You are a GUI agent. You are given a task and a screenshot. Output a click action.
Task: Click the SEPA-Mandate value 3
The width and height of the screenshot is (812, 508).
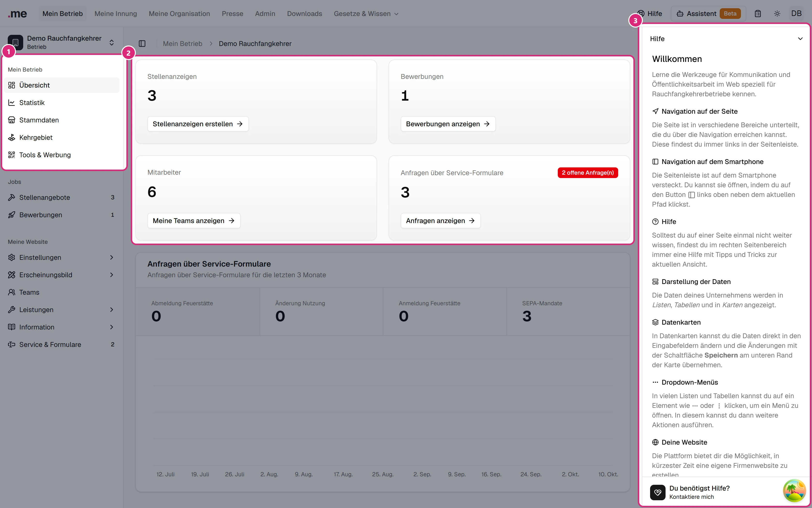coord(527,316)
